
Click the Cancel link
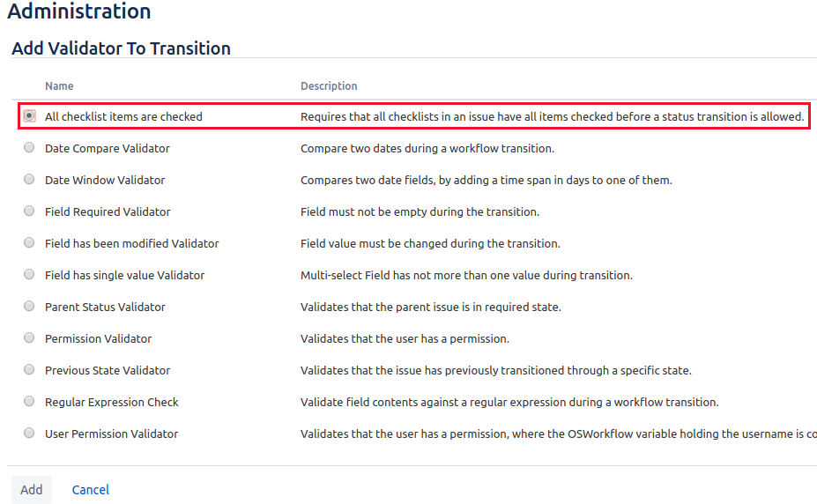[x=91, y=490]
